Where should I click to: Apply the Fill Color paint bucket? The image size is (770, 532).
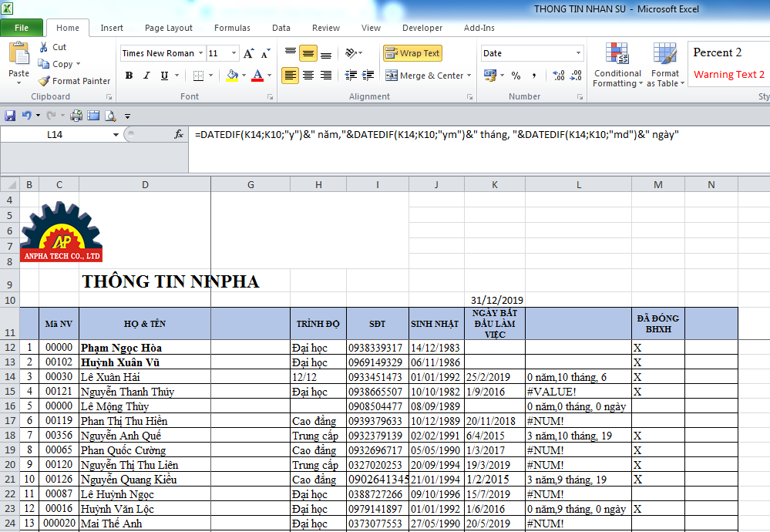232,76
